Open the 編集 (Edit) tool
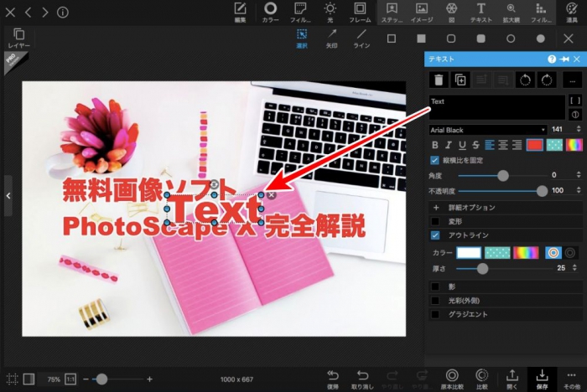The image size is (587, 392). 240,13
